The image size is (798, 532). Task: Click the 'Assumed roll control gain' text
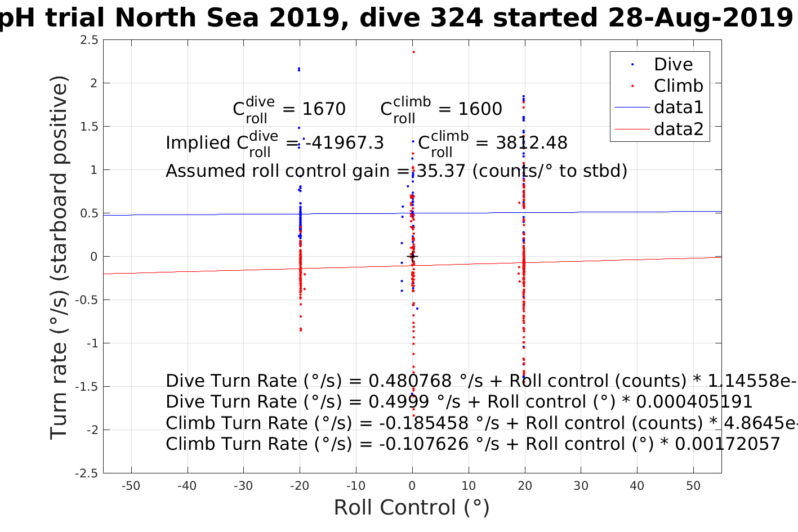[x=396, y=171]
